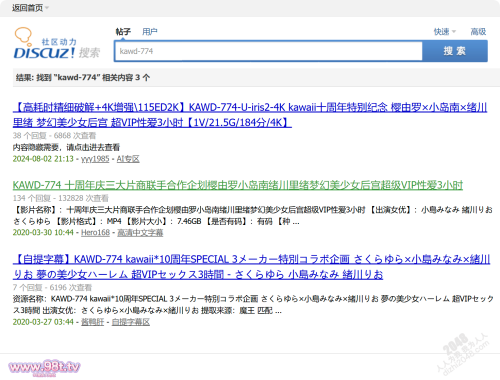Screen dimensions: 500x380
Task: Click the date 2020-03-27 03:44
Action: 43,322
